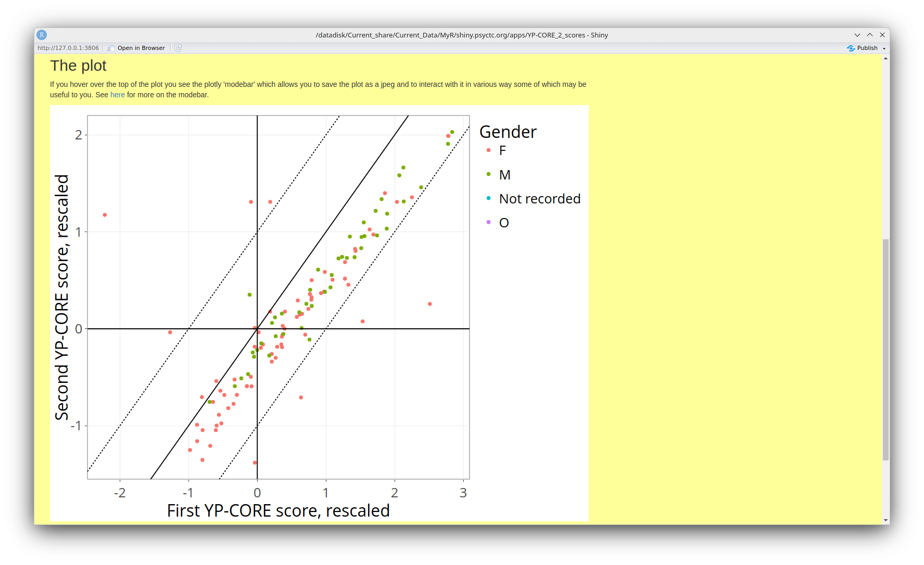The height and width of the screenshot is (565, 924).
Task: Click the cyan Not recorded legend dot
Action: [x=488, y=198]
